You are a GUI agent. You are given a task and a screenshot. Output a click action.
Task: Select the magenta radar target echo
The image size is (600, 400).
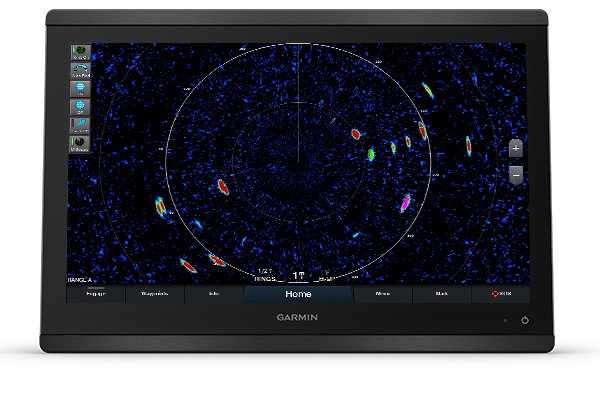click(x=405, y=203)
